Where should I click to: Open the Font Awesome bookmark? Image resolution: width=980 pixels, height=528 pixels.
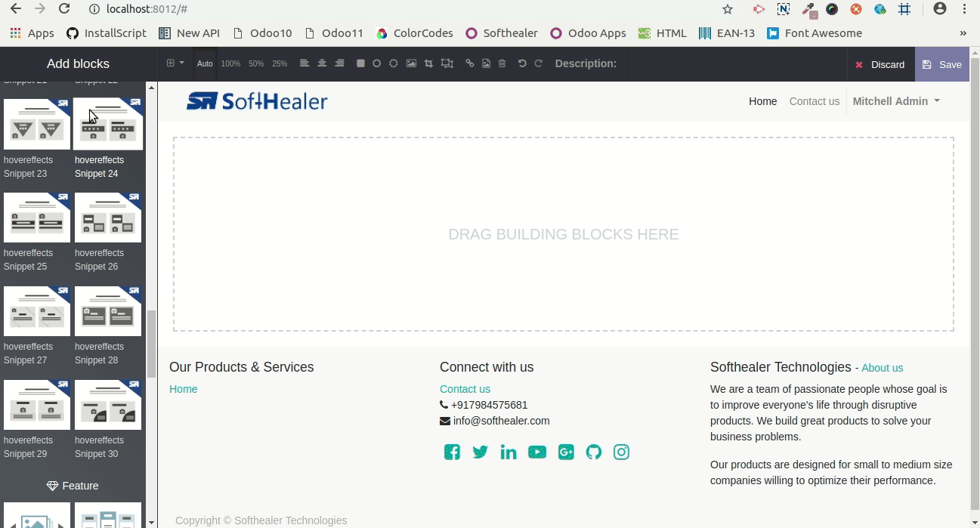click(x=814, y=33)
